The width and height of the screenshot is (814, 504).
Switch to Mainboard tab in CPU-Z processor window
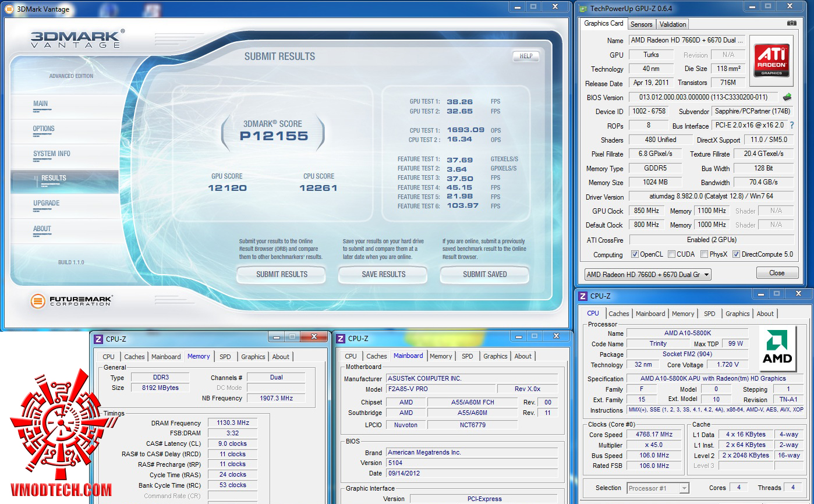650,314
